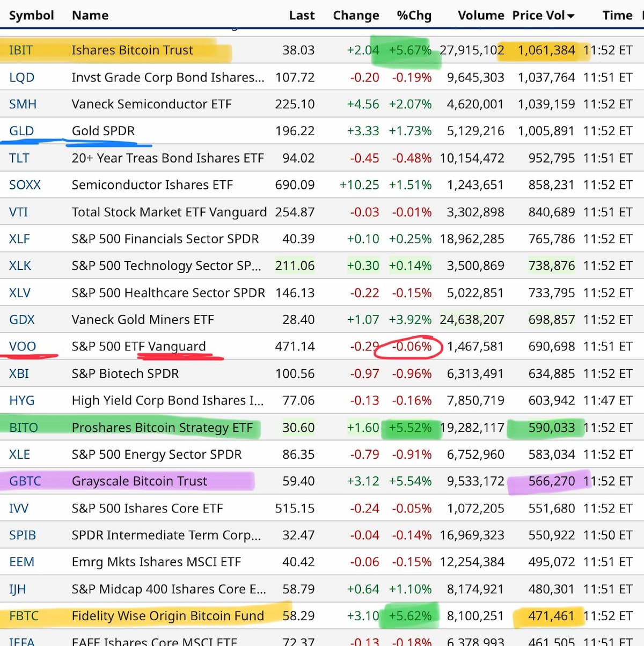Sort table by Name column header
This screenshot has height=646, width=644.
90,16
